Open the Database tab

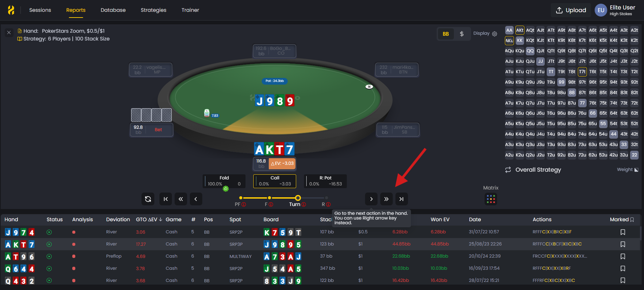tap(113, 10)
